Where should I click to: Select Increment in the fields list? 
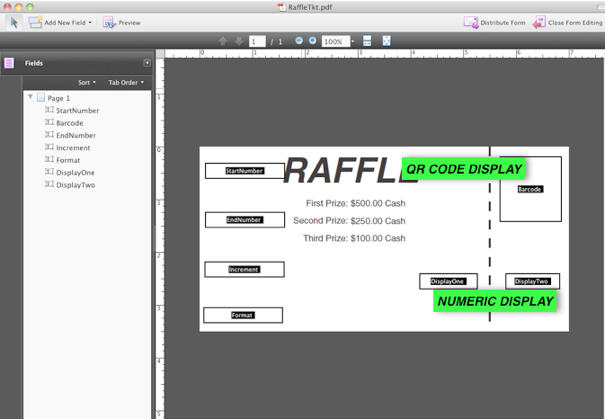[x=68, y=147]
